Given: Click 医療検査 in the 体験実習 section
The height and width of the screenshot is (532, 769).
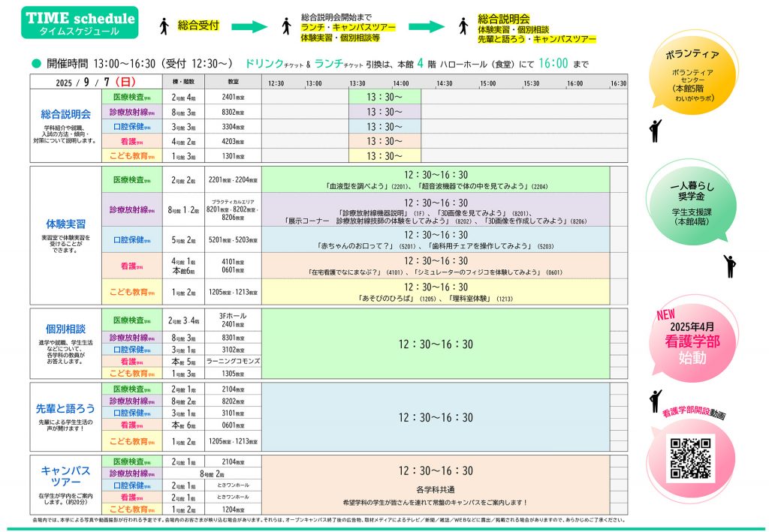Looking at the screenshot, I should tap(132, 180).
